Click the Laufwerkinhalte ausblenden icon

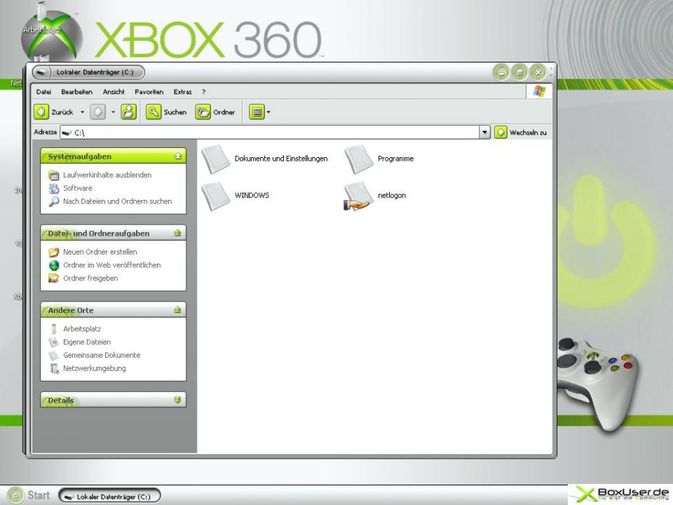click(54, 175)
